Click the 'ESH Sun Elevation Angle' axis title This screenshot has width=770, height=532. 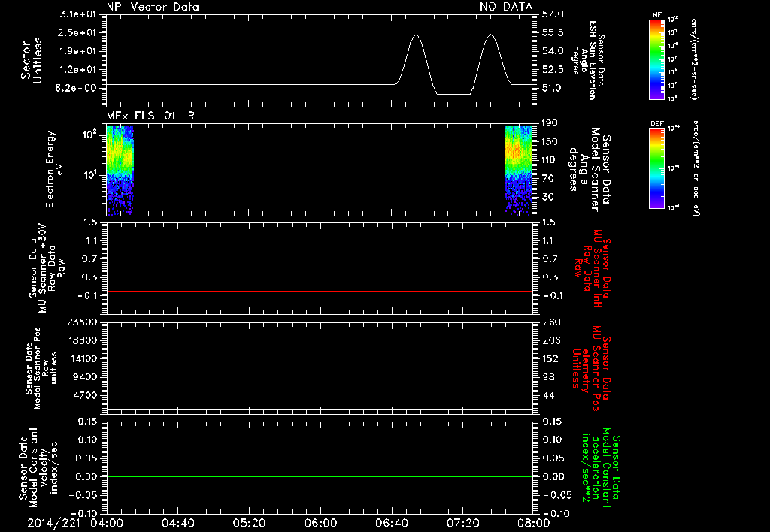coord(587,60)
